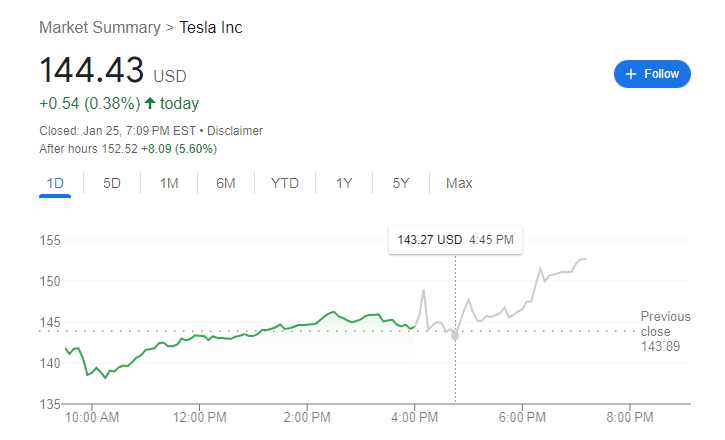Click the Follow button

tap(652, 74)
